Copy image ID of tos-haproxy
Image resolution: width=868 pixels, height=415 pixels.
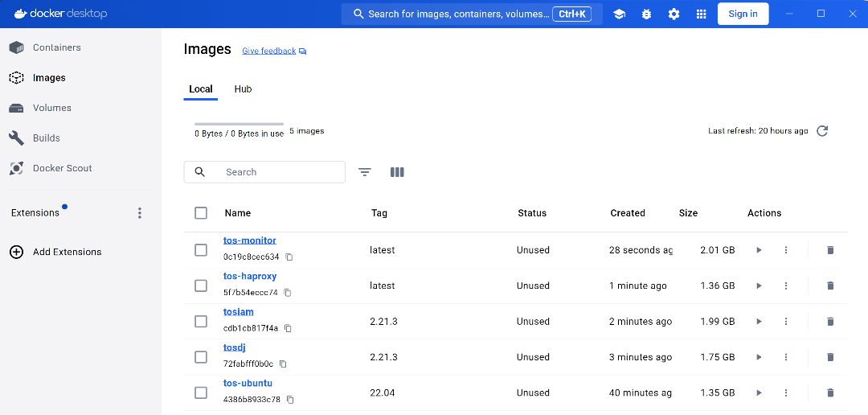point(287,293)
